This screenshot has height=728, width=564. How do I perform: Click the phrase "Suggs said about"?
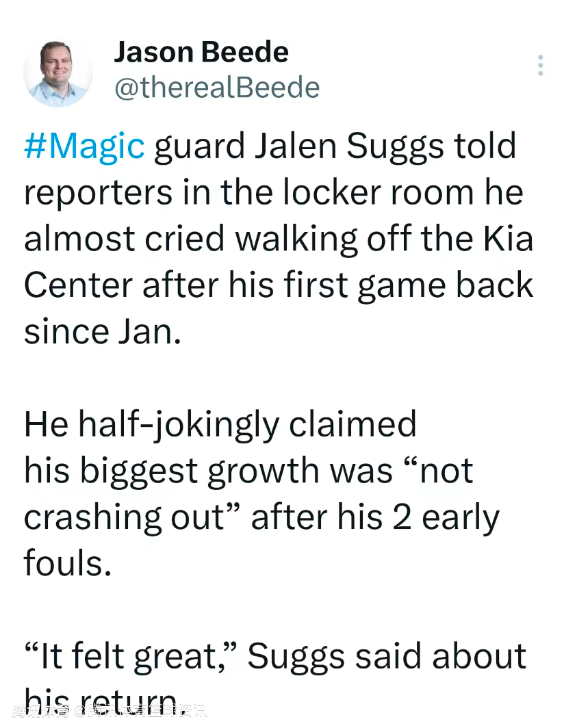(x=387, y=655)
